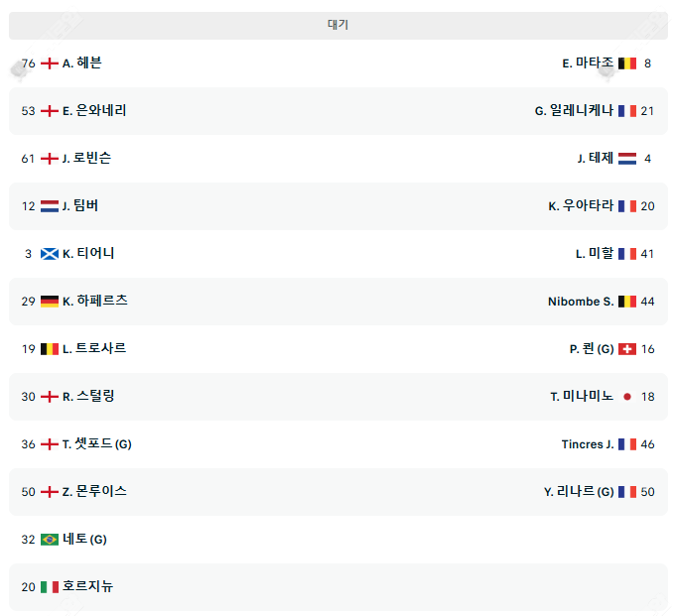
Task: Click the Netherlands flag next to J. 팀버
Action: 50,206
